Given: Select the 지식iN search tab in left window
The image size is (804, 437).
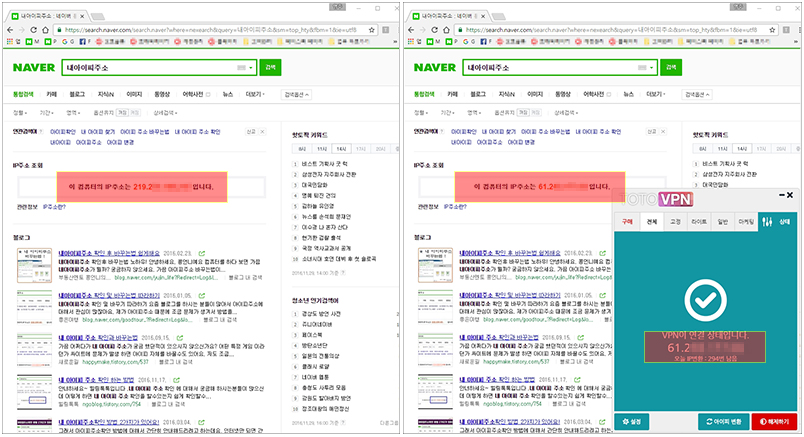Looking at the screenshot, I should (106, 94).
